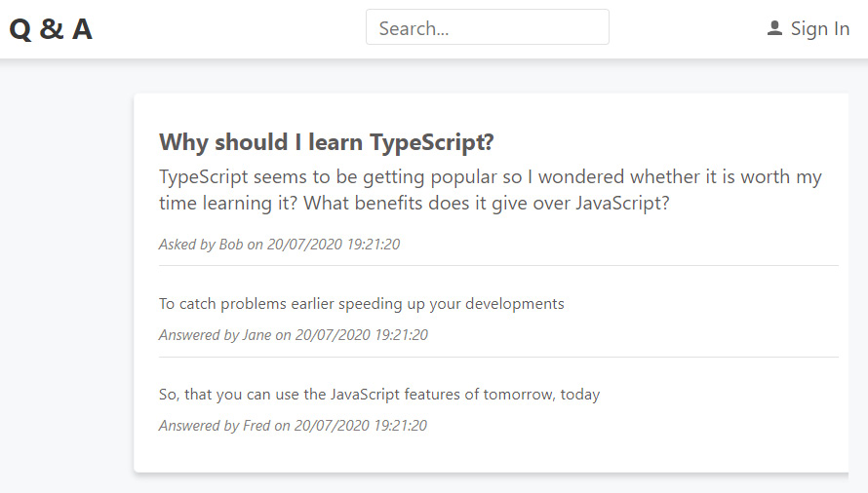Select the answer about catching problems earlier

pyautogui.click(x=361, y=304)
